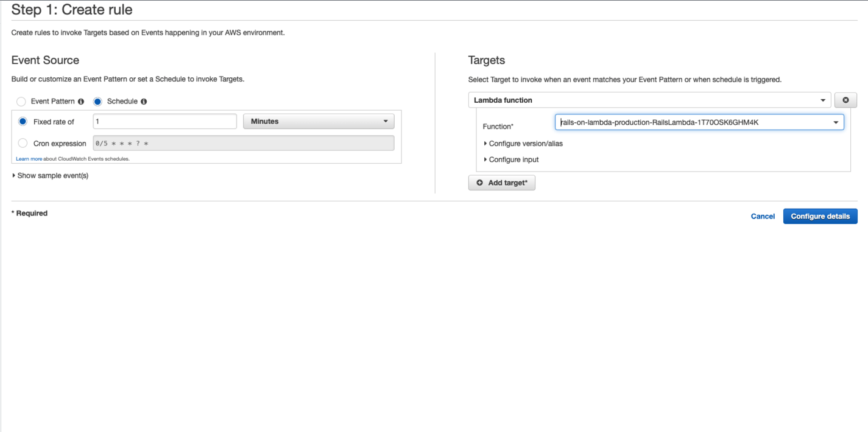Screen dimensions: 868x432
Task: Click the fixed rate value field
Action: 164,121
